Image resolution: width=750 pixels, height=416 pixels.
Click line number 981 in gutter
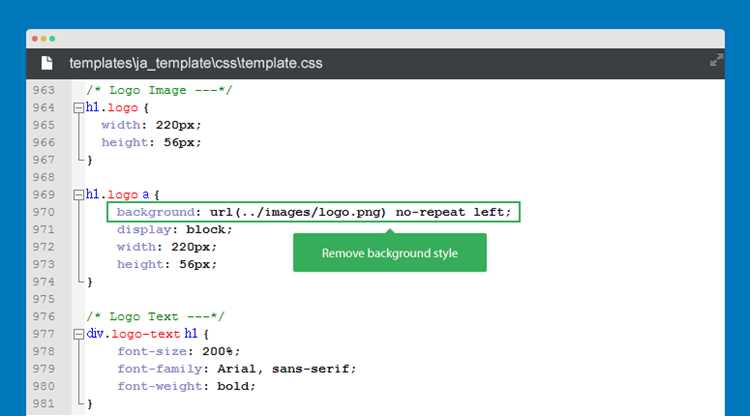click(x=44, y=404)
